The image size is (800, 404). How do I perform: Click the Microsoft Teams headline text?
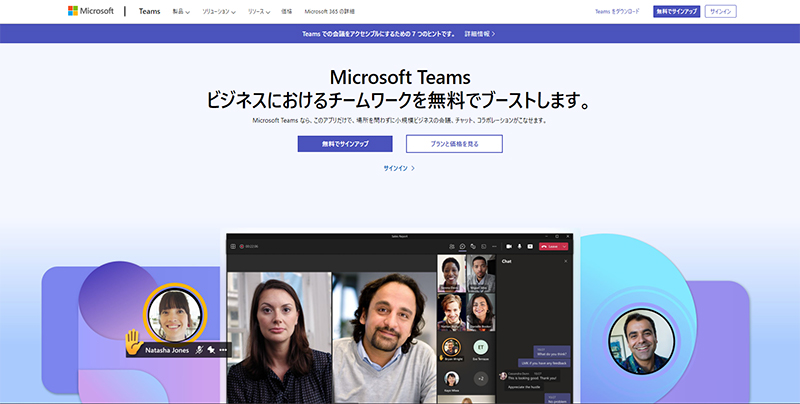400,78
